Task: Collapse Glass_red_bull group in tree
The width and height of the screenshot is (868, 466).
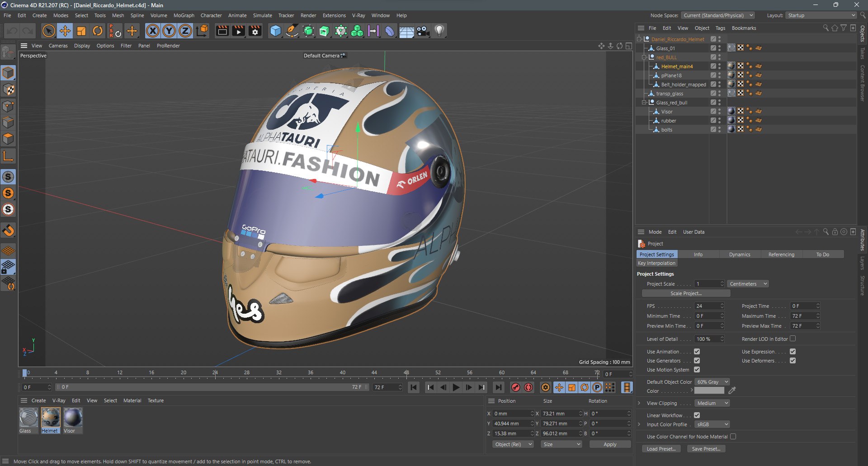Action: pyautogui.click(x=644, y=103)
